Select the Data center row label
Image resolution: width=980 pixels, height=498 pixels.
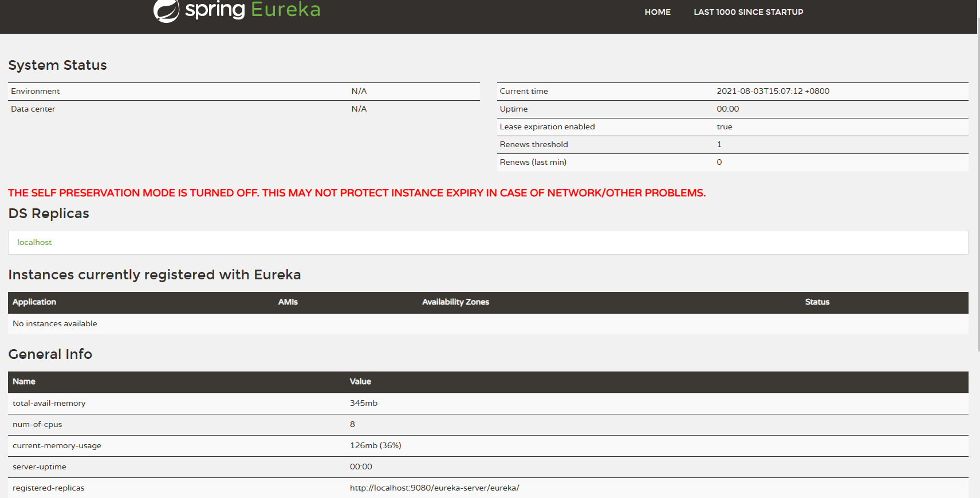[33, 109]
